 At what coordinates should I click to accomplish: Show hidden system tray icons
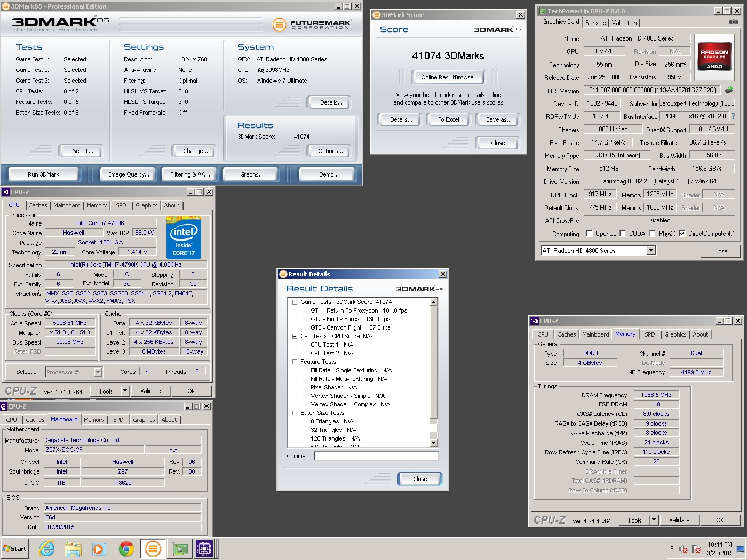coord(672,548)
